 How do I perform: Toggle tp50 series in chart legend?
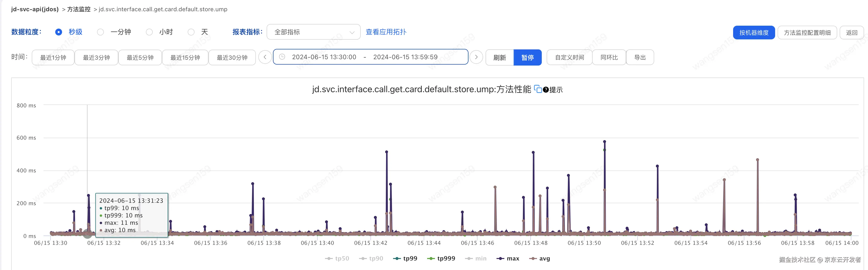click(337, 259)
